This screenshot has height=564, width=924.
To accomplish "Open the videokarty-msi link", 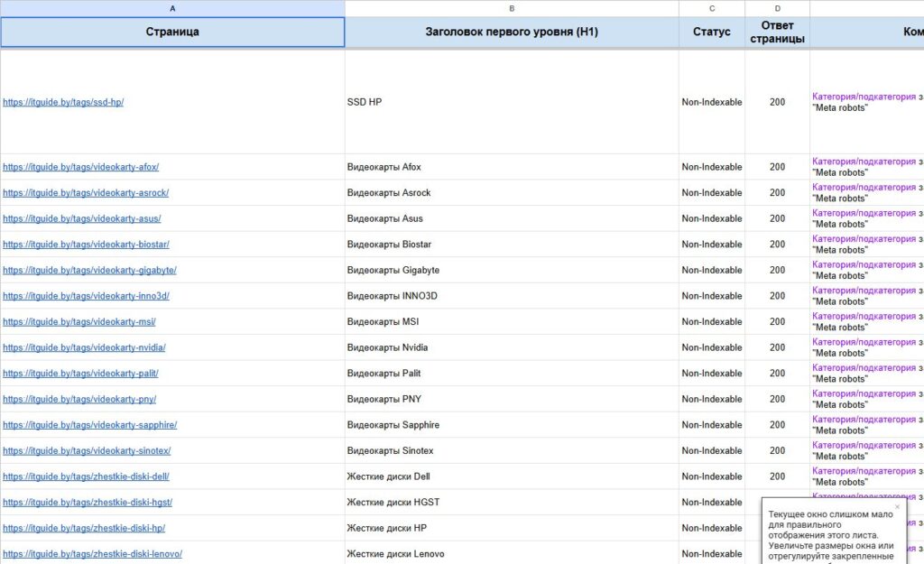I will pos(79,322).
